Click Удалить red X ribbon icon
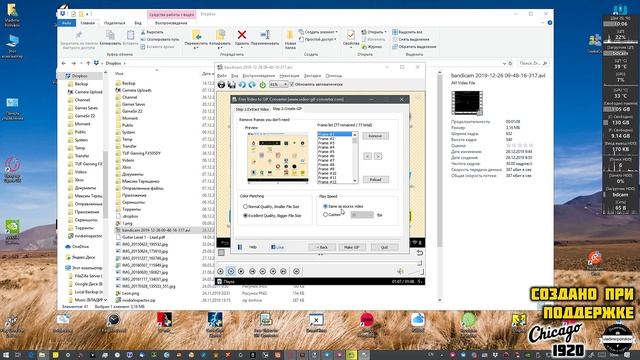Image resolution: width=640 pixels, height=360 pixels. [242, 35]
